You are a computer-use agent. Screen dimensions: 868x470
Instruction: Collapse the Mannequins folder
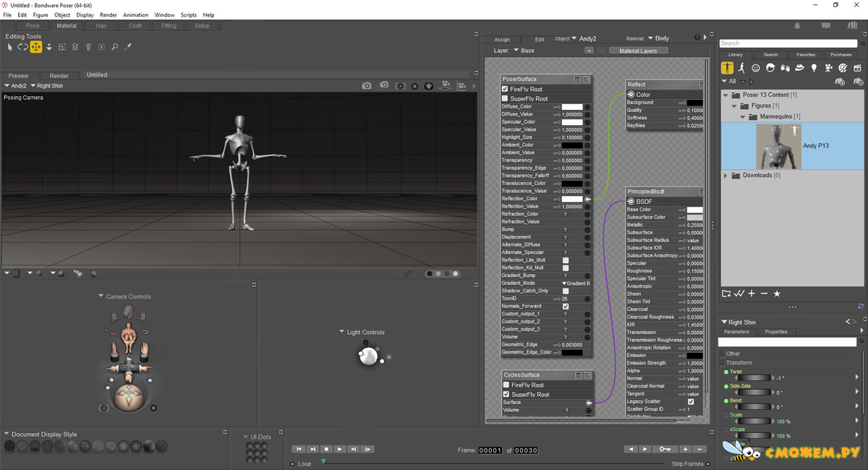(x=743, y=116)
